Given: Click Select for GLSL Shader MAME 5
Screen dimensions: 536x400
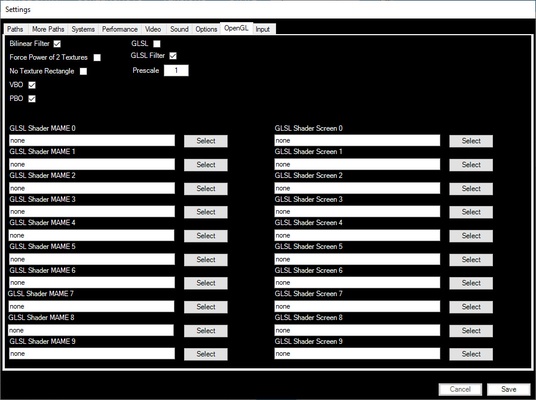Looking at the screenshot, I should tap(206, 259).
